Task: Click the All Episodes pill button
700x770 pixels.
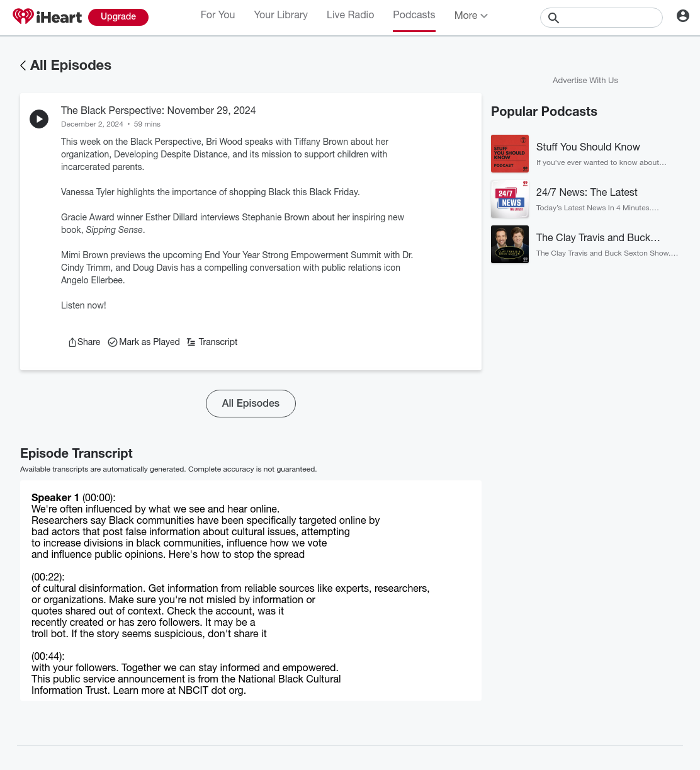Action: point(251,404)
